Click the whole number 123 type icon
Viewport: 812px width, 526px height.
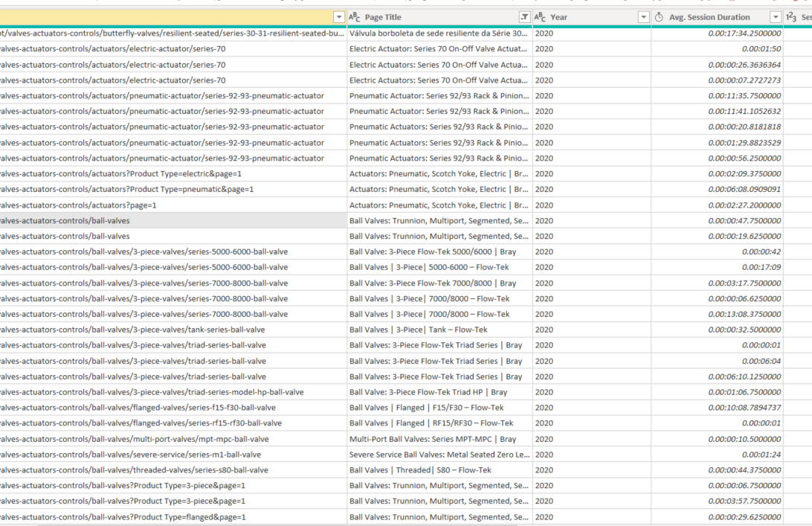(x=791, y=17)
